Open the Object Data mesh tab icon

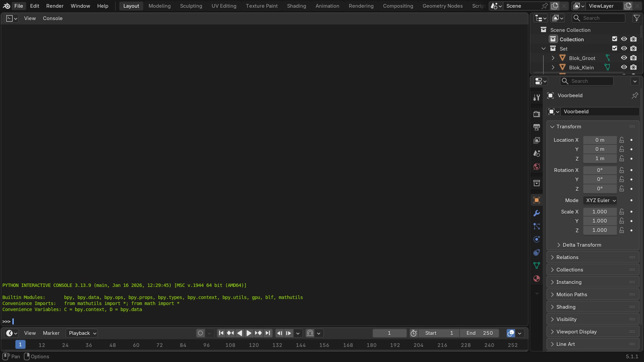537,265
